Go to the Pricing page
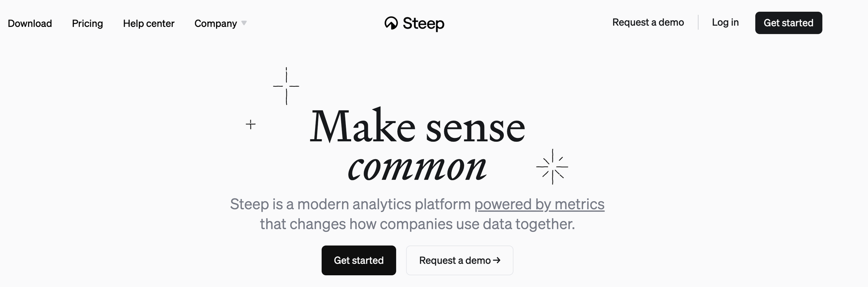Screen dimensions: 868x287 point(87,23)
